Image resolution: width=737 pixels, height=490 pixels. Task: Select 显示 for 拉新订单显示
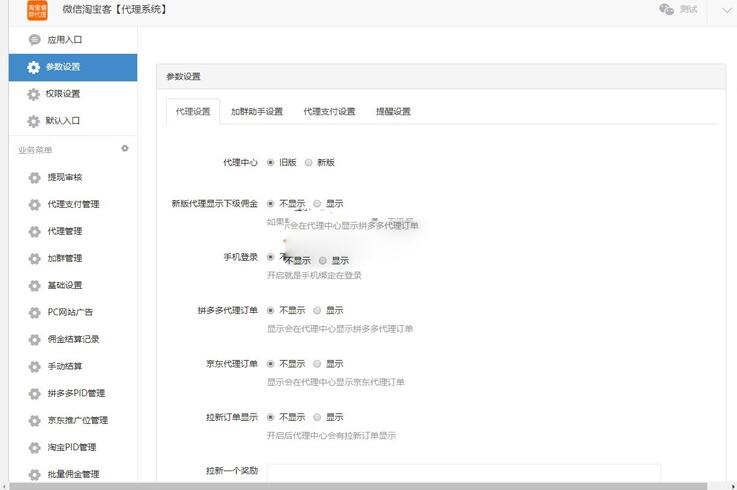pos(317,417)
